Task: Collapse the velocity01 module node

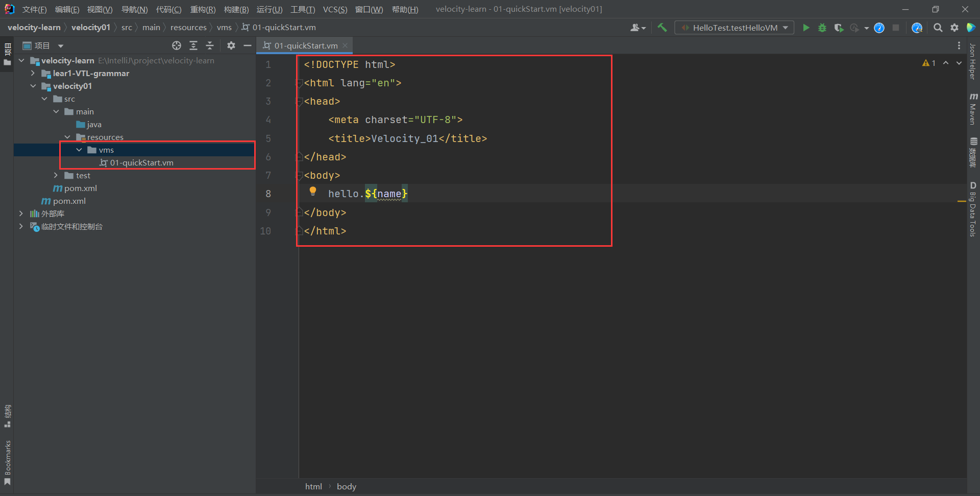Action: pyautogui.click(x=33, y=86)
